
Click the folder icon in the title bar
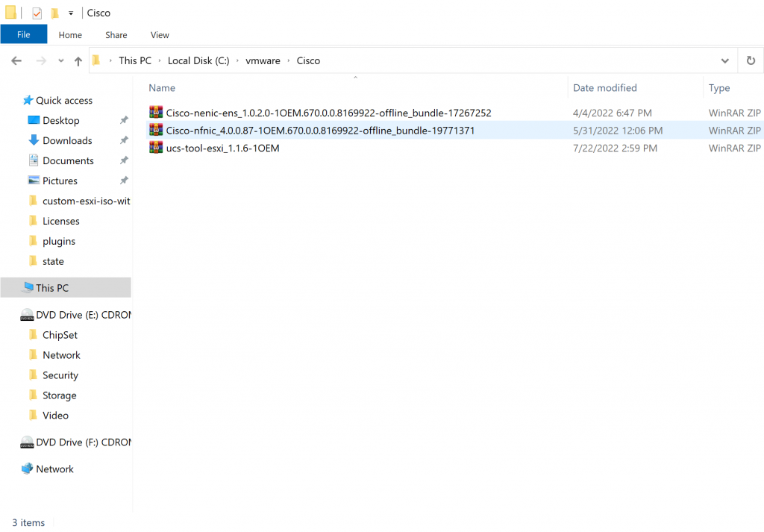coord(10,13)
